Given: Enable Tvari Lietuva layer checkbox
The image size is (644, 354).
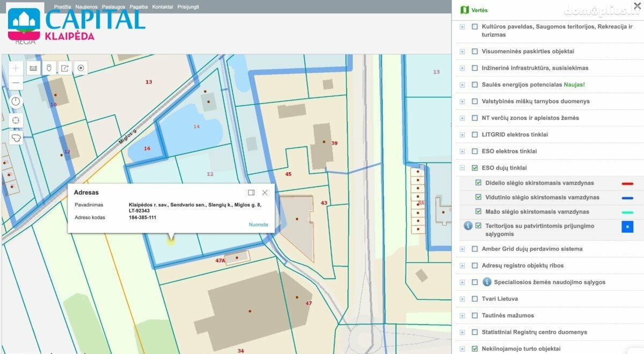Looking at the screenshot, I should pyautogui.click(x=474, y=299).
